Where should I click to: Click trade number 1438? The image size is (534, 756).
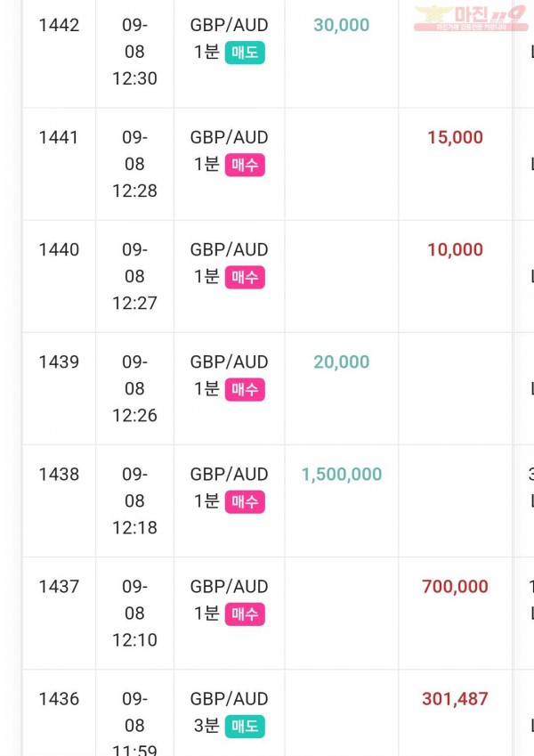click(x=59, y=475)
